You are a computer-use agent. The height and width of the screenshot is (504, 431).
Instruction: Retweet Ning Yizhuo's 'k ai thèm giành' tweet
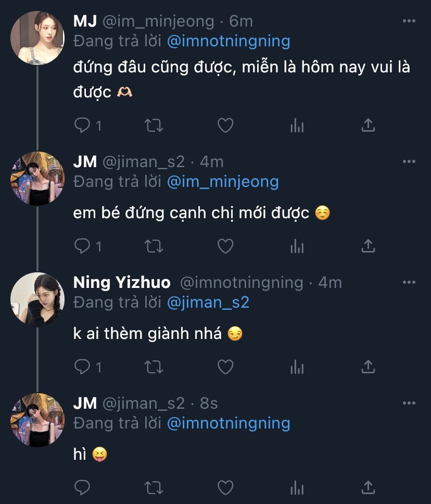154,367
